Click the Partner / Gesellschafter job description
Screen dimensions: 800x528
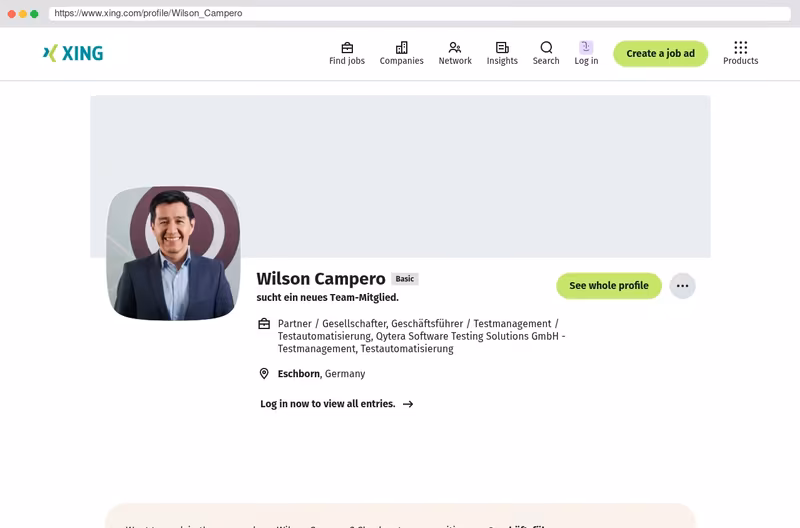tap(421, 336)
